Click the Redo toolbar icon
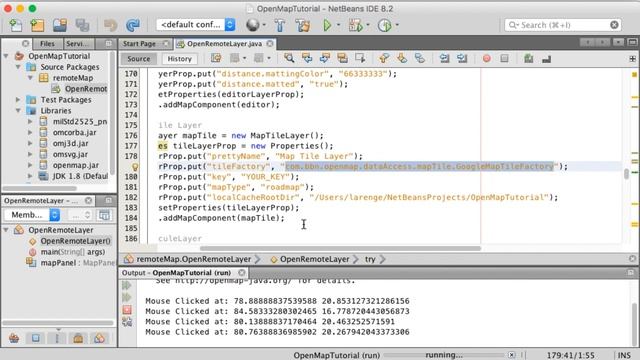This screenshot has width=640, height=360. 133,25
